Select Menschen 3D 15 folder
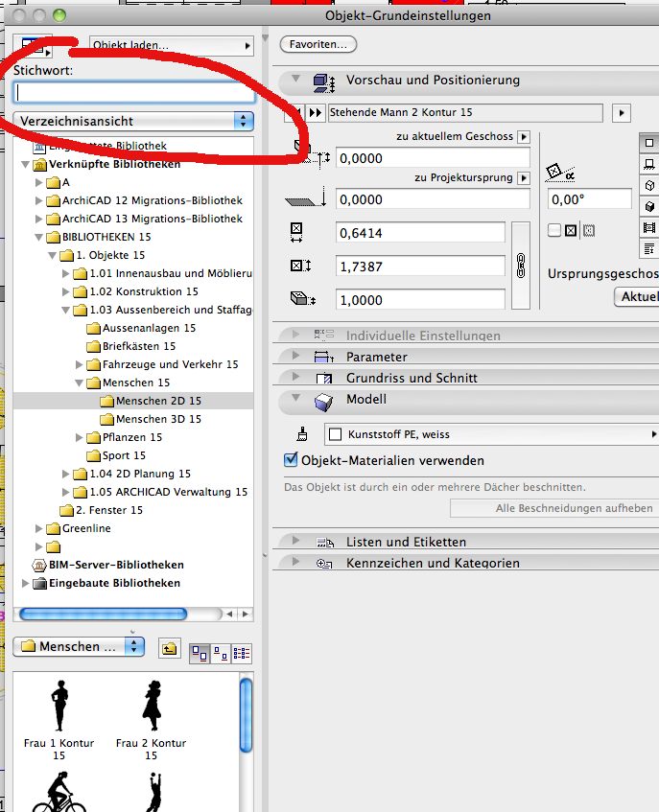The width and height of the screenshot is (659, 812). click(x=157, y=419)
